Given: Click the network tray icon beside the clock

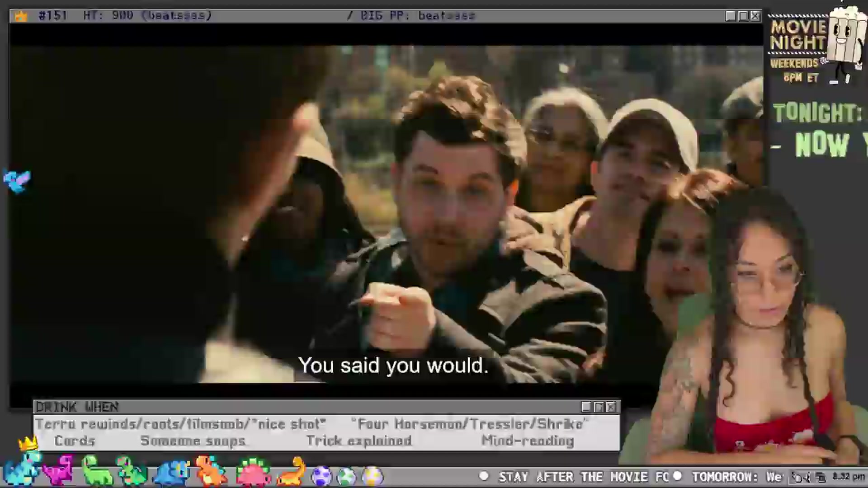Looking at the screenshot, I should [821, 477].
